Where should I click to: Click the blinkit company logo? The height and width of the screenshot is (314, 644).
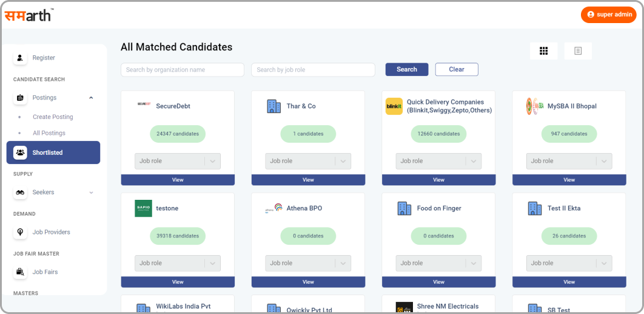[x=394, y=106]
